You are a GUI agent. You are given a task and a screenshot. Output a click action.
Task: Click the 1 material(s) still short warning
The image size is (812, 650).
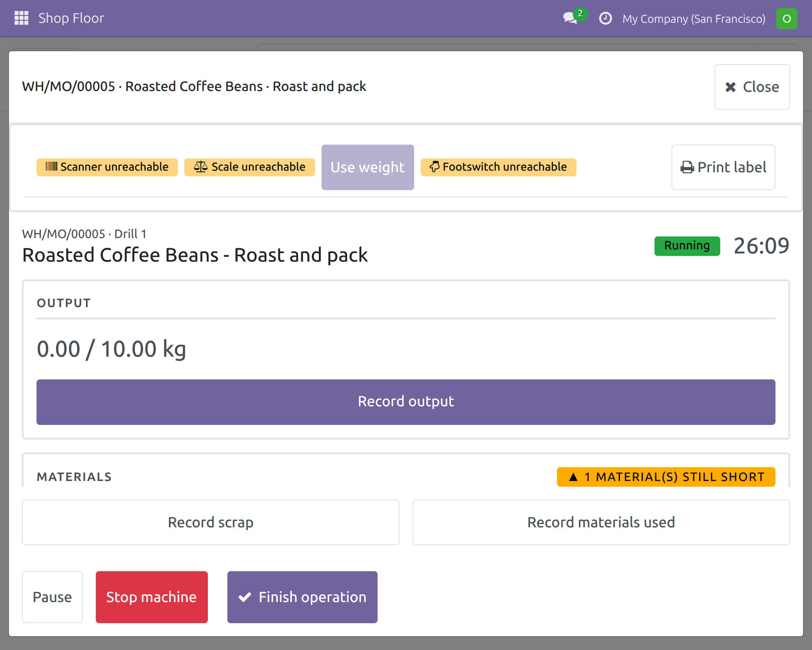point(666,477)
